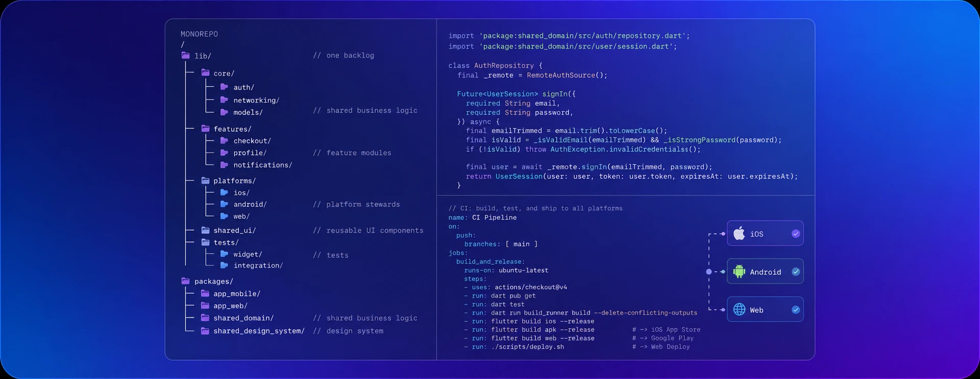980x379 pixels.
Task: Click 'name: CI Pipeline' line
Action: point(482,218)
